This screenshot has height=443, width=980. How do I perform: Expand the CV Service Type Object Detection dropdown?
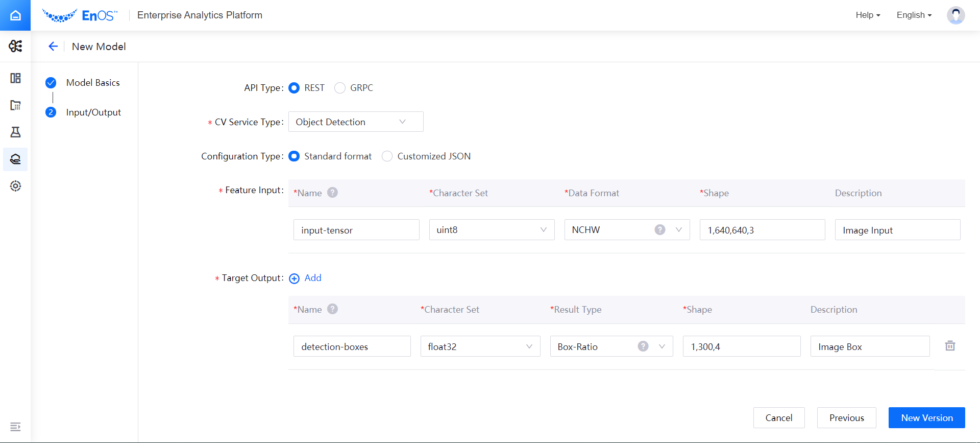point(356,122)
